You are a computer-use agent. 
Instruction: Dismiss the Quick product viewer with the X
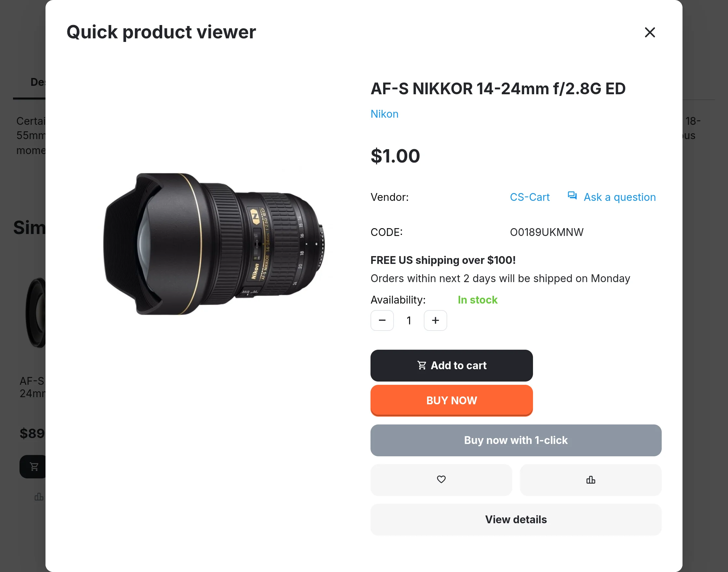point(650,32)
